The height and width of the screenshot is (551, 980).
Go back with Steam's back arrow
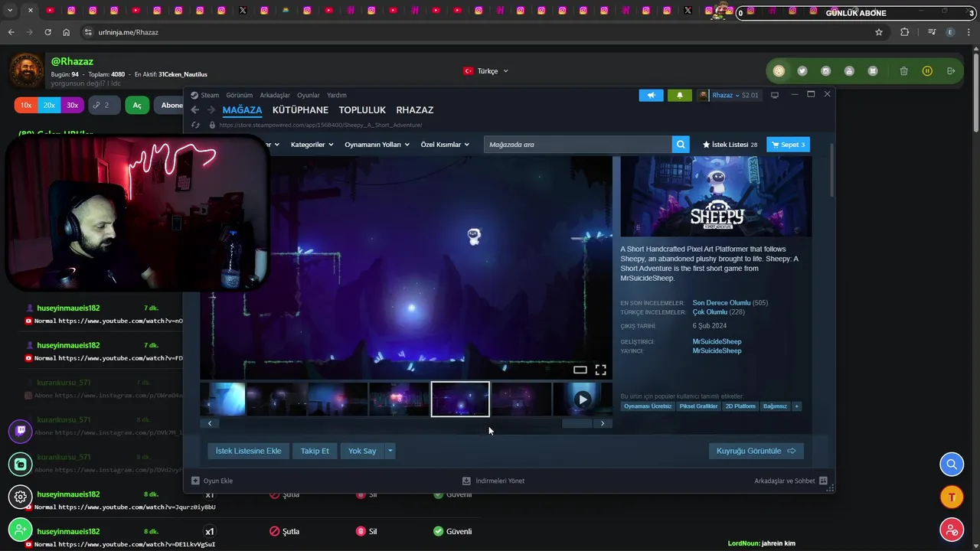(195, 110)
